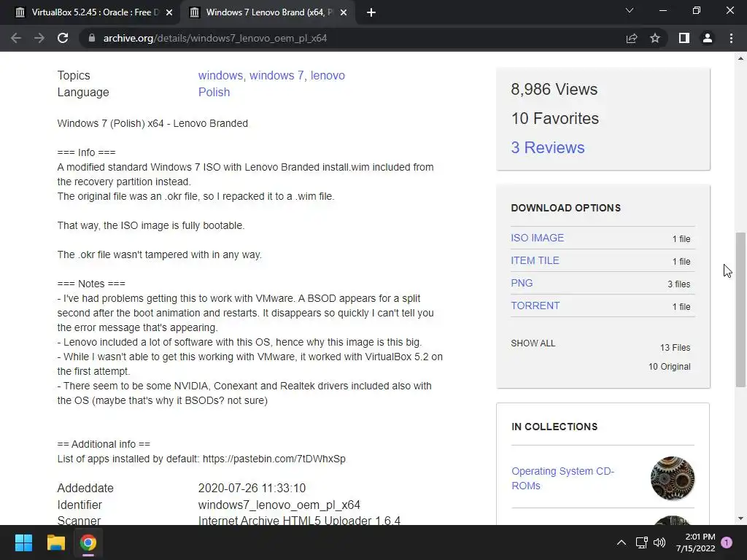The image size is (747, 560).
Task: Open the Windows Start menu
Action: pyautogui.click(x=23, y=542)
